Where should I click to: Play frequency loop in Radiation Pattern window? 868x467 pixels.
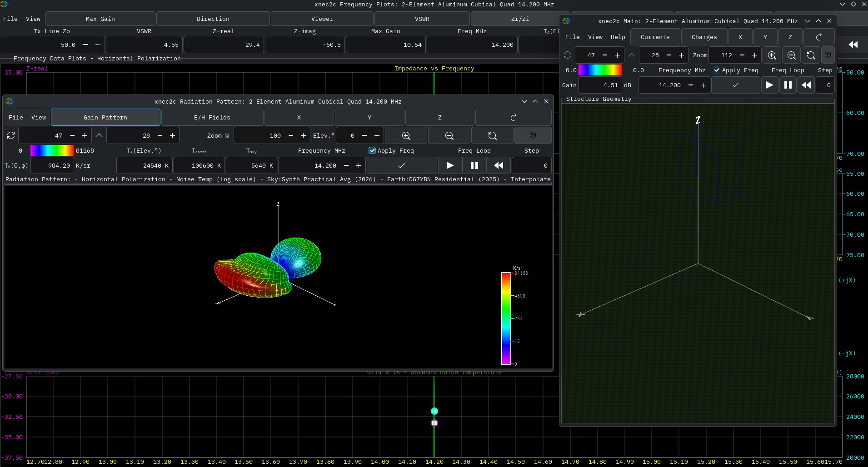tap(450, 165)
